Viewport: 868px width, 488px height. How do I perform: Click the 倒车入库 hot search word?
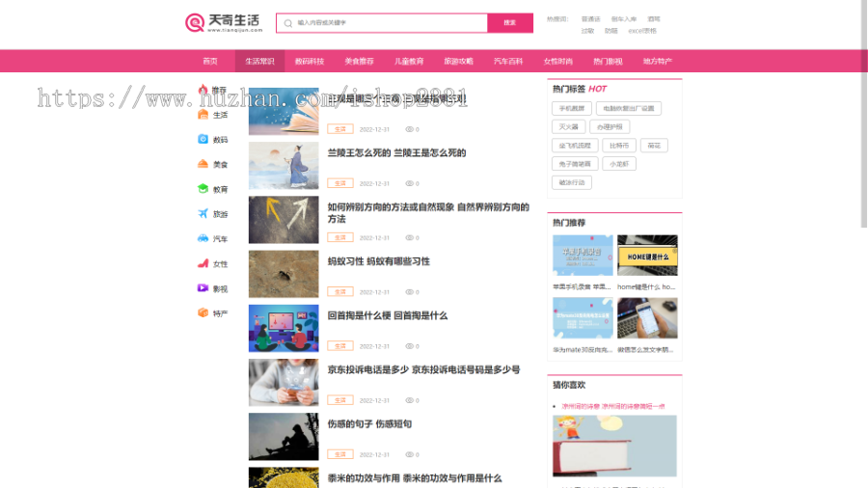coord(624,19)
